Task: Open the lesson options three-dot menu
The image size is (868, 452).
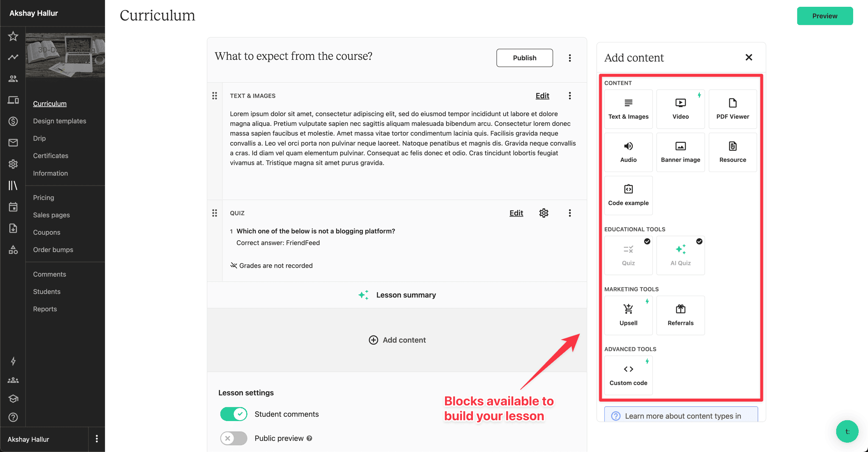Action: click(x=570, y=58)
